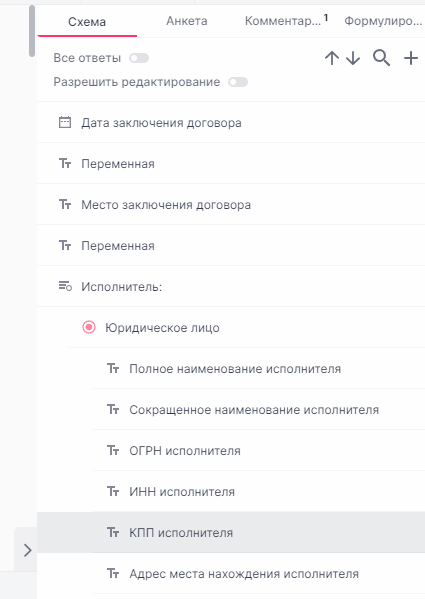The image size is (425, 599).
Task: Open the Формулировки tab
Action: 383,21
